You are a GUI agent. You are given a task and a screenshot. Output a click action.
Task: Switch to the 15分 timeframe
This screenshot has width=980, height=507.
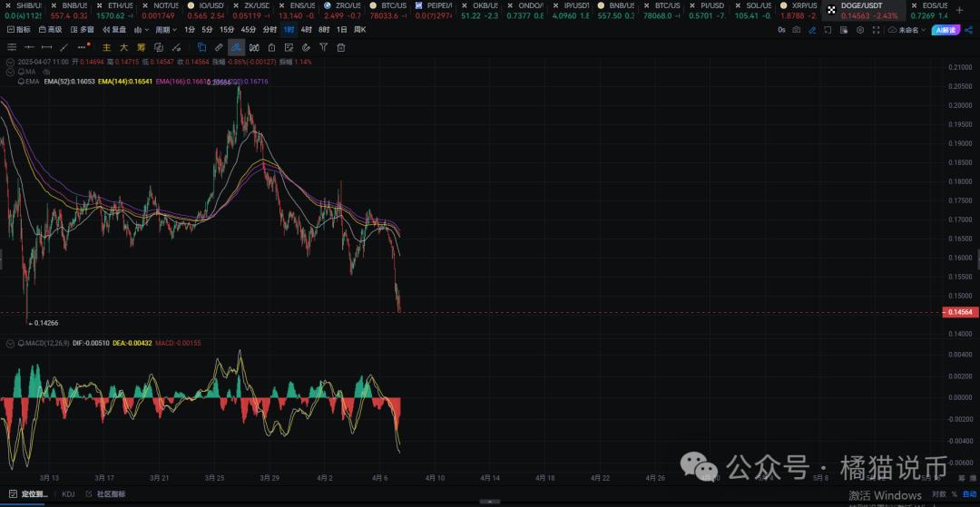[x=227, y=29]
